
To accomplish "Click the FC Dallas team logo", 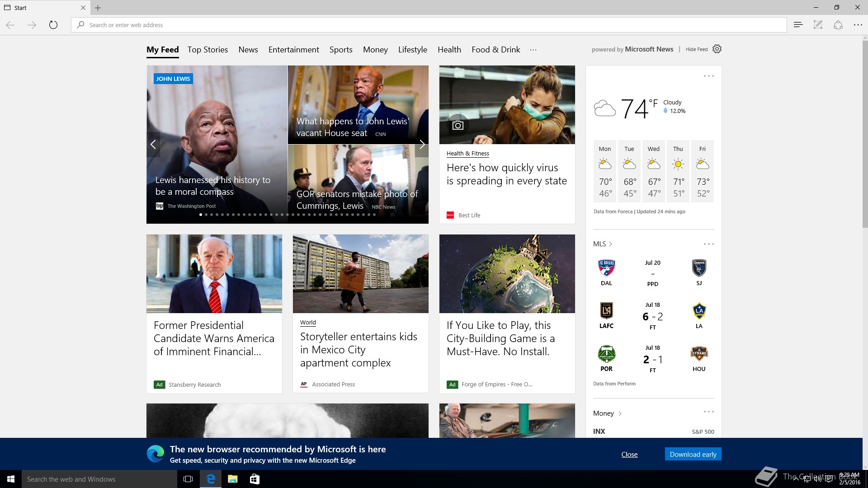I will coord(606,268).
